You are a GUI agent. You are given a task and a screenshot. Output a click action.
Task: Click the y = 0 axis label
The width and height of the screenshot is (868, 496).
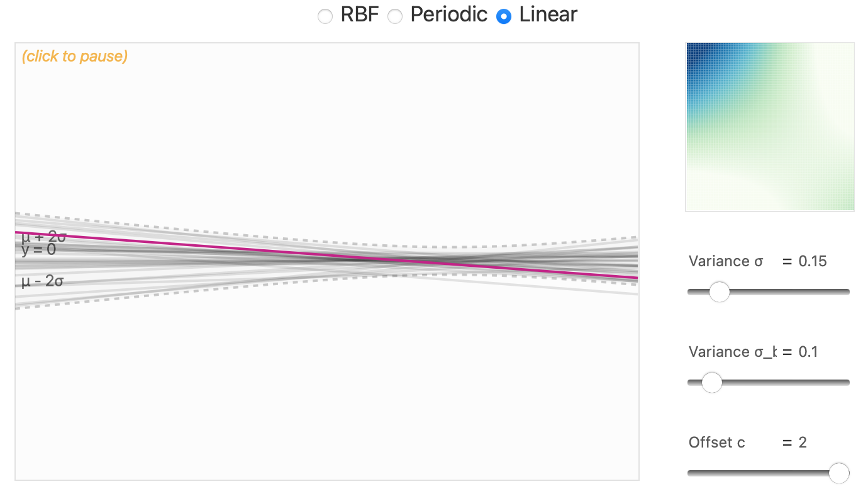point(38,250)
